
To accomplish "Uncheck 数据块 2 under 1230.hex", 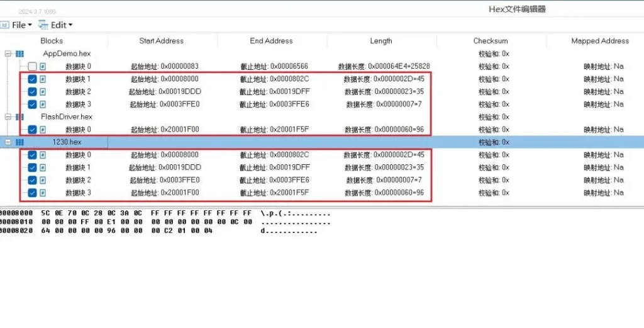I will coord(32,180).
